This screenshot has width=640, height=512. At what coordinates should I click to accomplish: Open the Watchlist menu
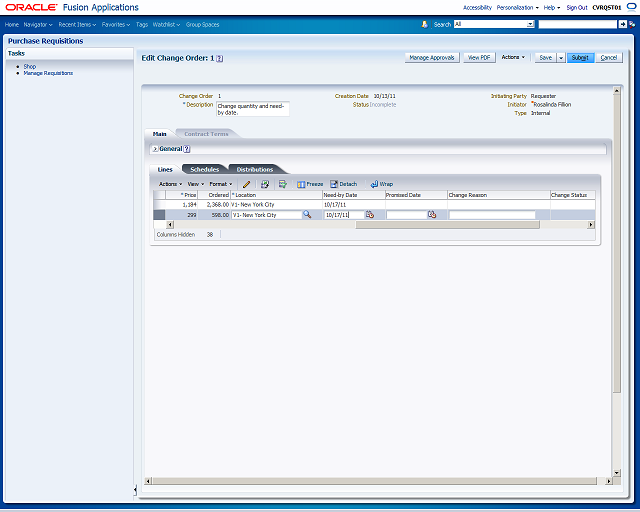(x=166, y=24)
